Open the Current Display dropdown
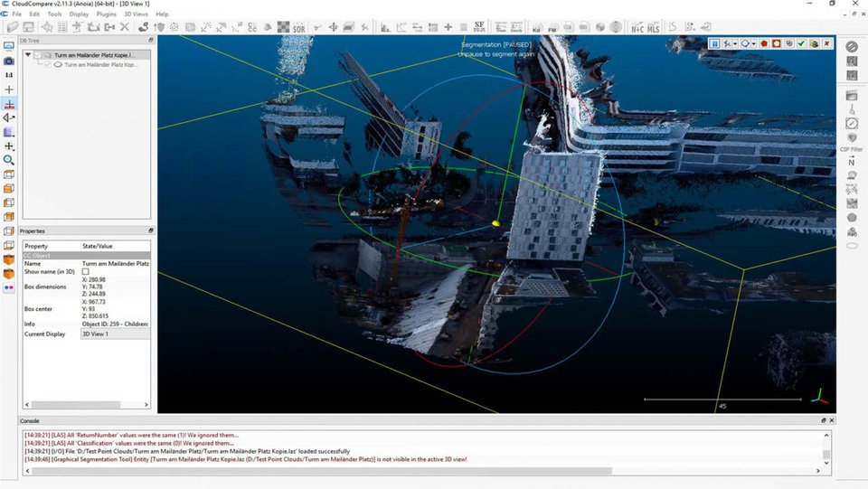The width and height of the screenshot is (868, 489). tap(115, 334)
